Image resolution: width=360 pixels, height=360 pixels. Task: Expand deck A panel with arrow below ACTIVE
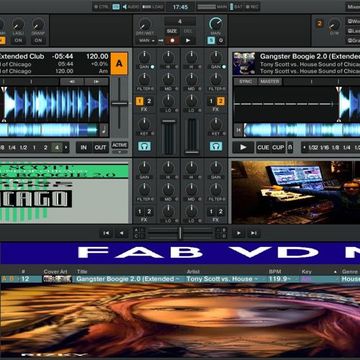(119, 152)
